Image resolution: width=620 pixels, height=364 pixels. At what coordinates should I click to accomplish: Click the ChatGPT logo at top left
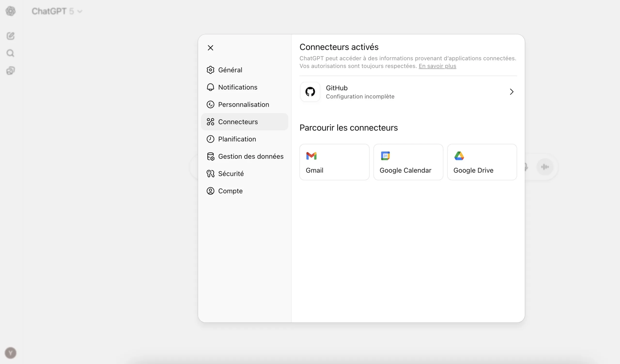[10, 11]
